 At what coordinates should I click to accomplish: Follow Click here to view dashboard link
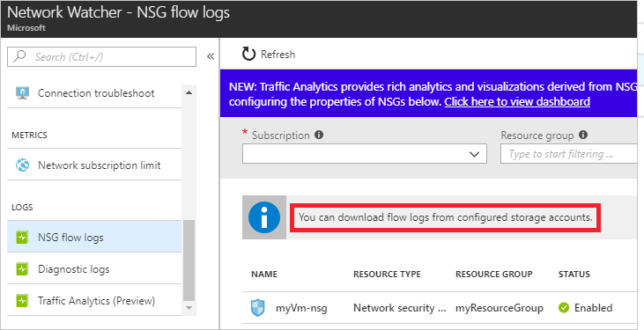pyautogui.click(x=517, y=102)
